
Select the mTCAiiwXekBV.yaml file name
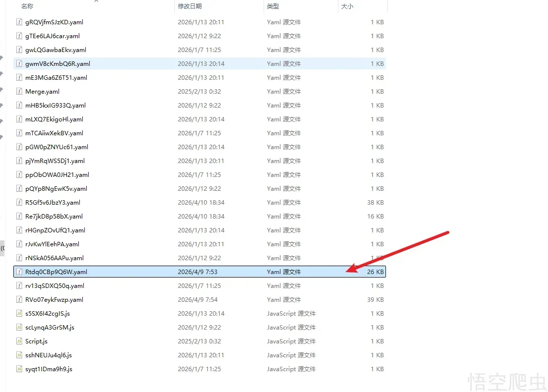(54, 133)
